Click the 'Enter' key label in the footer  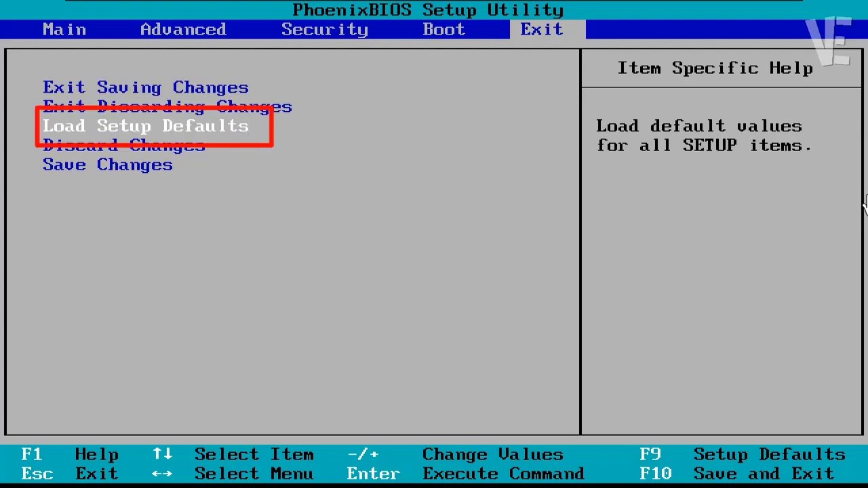tap(374, 473)
